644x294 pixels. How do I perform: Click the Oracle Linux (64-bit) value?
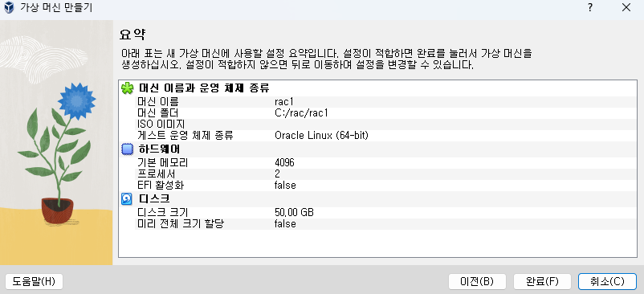pyautogui.click(x=321, y=136)
